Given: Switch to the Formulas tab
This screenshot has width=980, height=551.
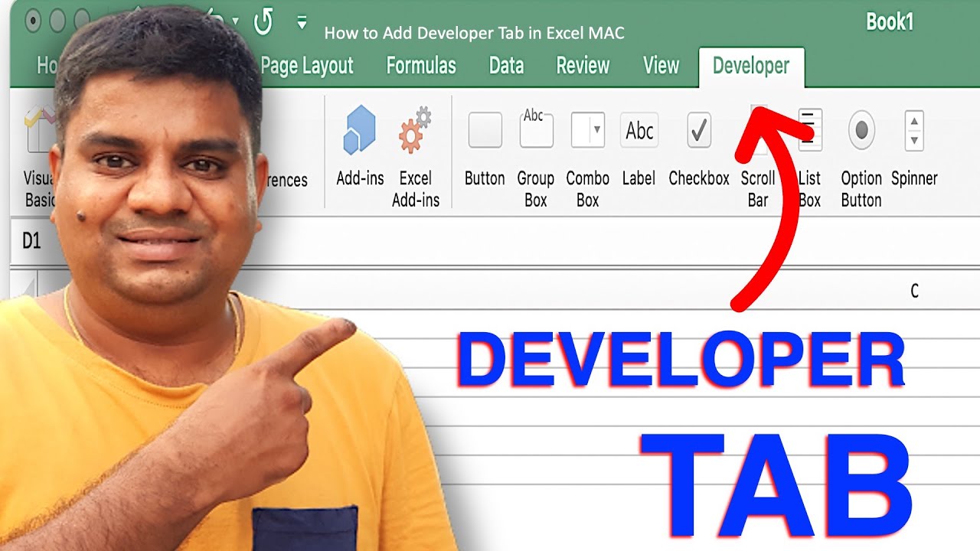Looking at the screenshot, I should [x=421, y=66].
